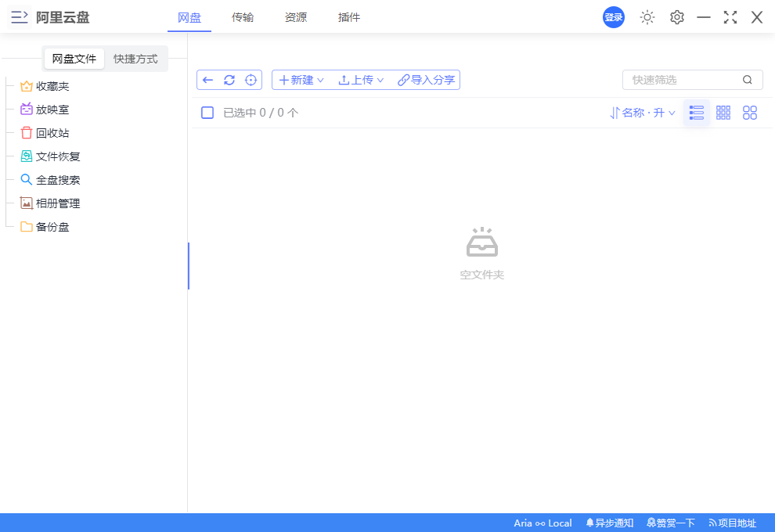Click the locate target icon in toolbar

point(251,80)
